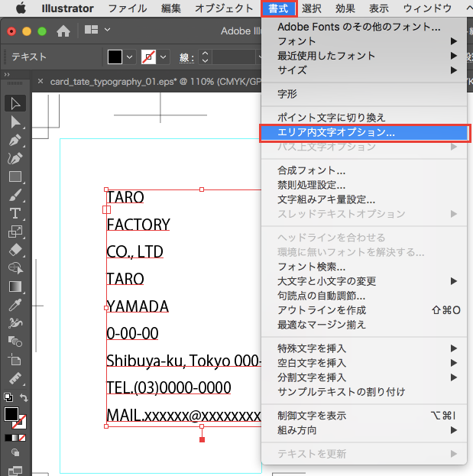473x476 pixels.
Task: Click the black fill swatch in toolbox
Action: click(11, 414)
